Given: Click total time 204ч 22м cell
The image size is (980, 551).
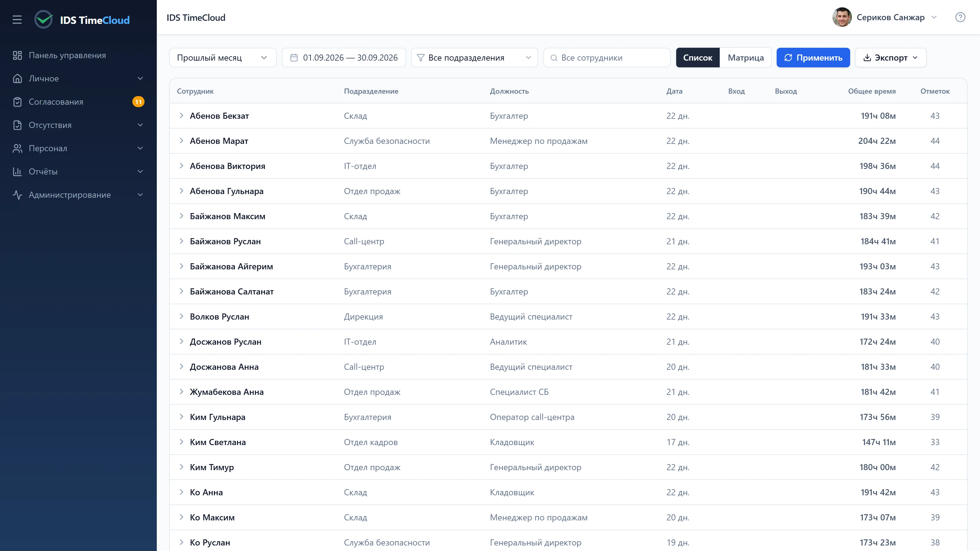Looking at the screenshot, I should 877,141.
